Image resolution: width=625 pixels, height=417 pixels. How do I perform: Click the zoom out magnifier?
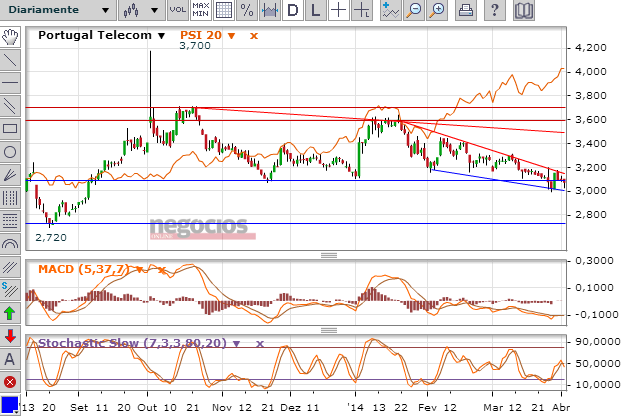pyautogui.click(x=414, y=10)
